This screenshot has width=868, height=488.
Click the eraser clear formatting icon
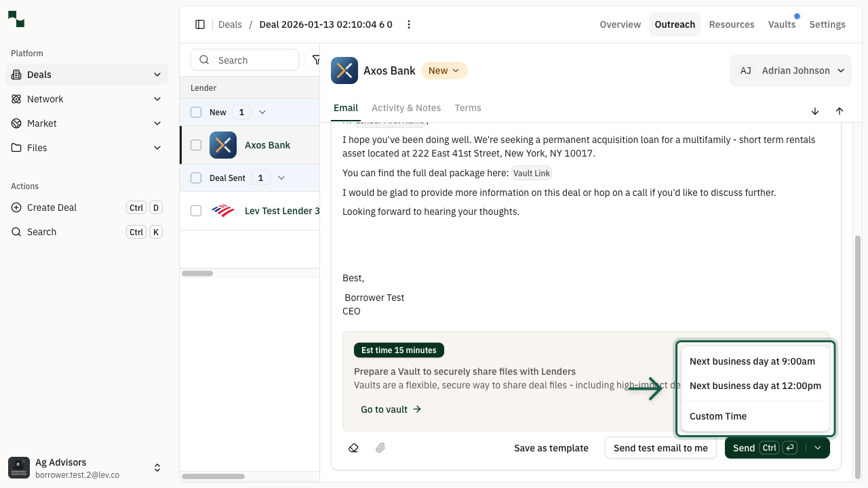point(353,448)
